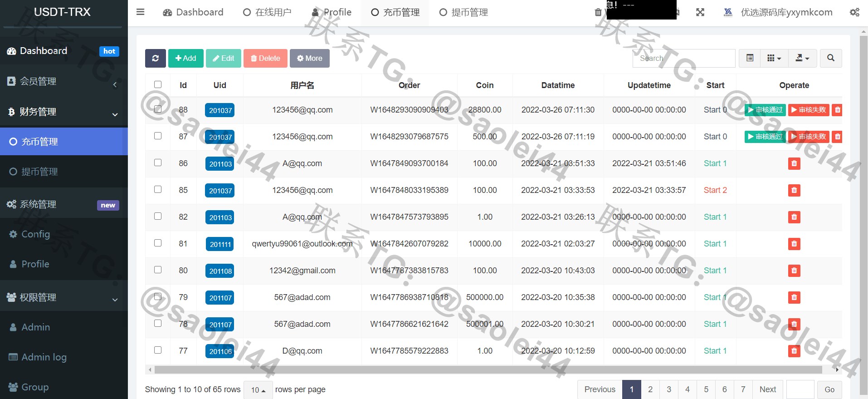
Task: Open the columns visibility dropdown
Action: coord(774,58)
